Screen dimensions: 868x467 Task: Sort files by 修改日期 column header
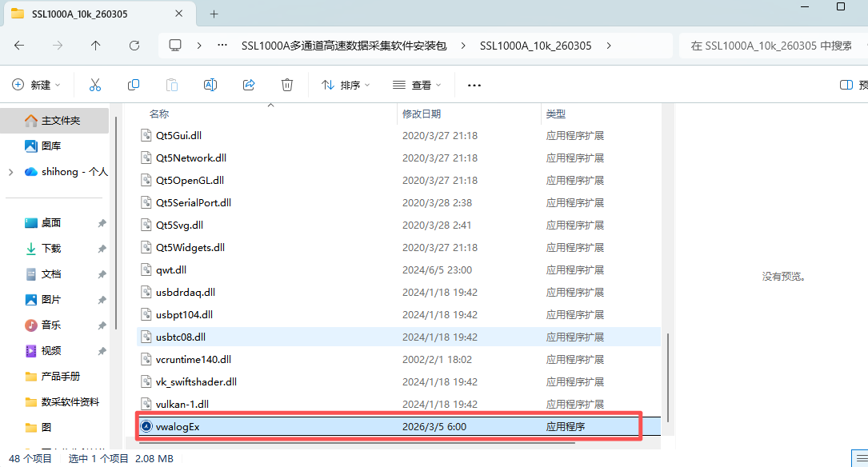tap(422, 114)
